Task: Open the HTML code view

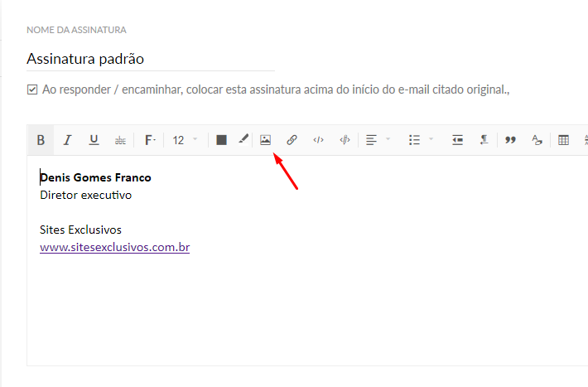Action: (318, 140)
